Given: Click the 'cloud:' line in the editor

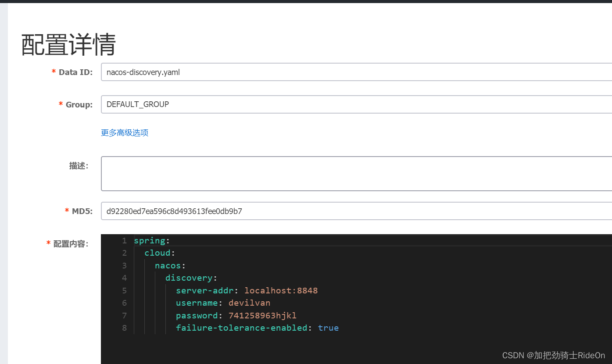Looking at the screenshot, I should point(160,253).
